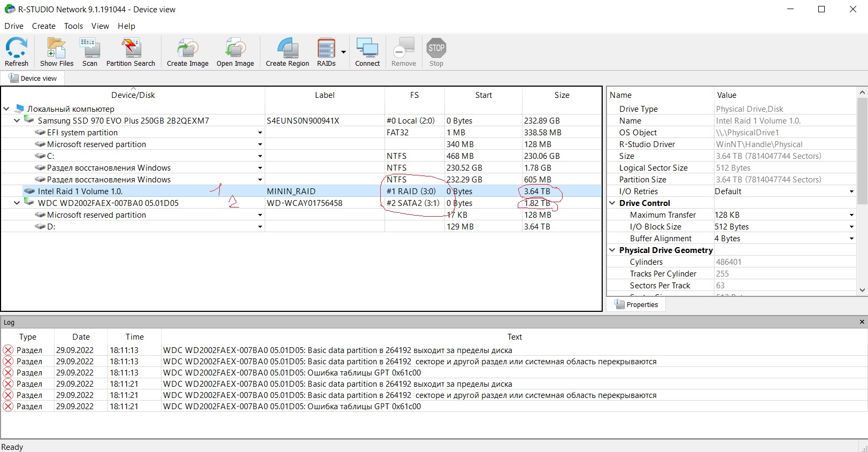Click the FS column header
Image resolution: width=868 pixels, height=452 pixels.
pyautogui.click(x=414, y=95)
